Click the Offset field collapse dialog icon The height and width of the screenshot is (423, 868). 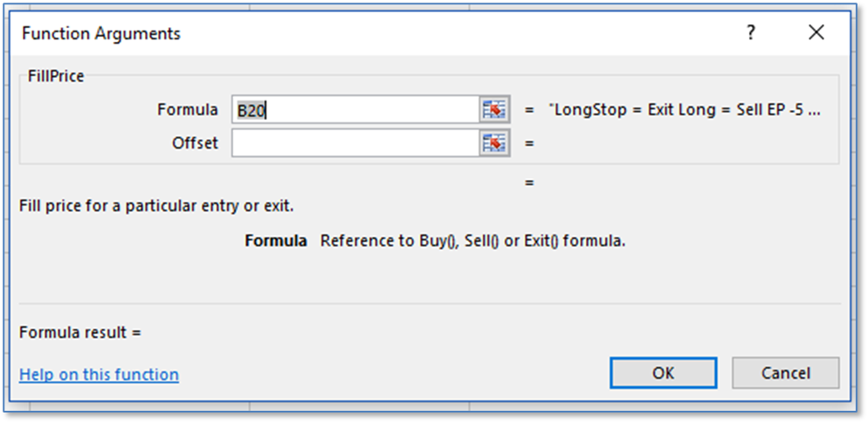(x=494, y=143)
